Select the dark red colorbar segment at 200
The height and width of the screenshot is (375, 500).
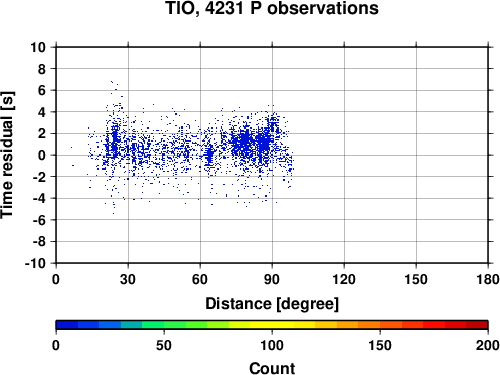tap(477, 325)
